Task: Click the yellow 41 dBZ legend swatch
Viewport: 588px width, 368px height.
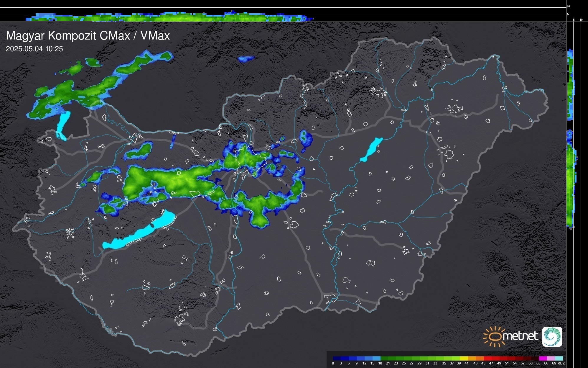Action: [x=464, y=358]
